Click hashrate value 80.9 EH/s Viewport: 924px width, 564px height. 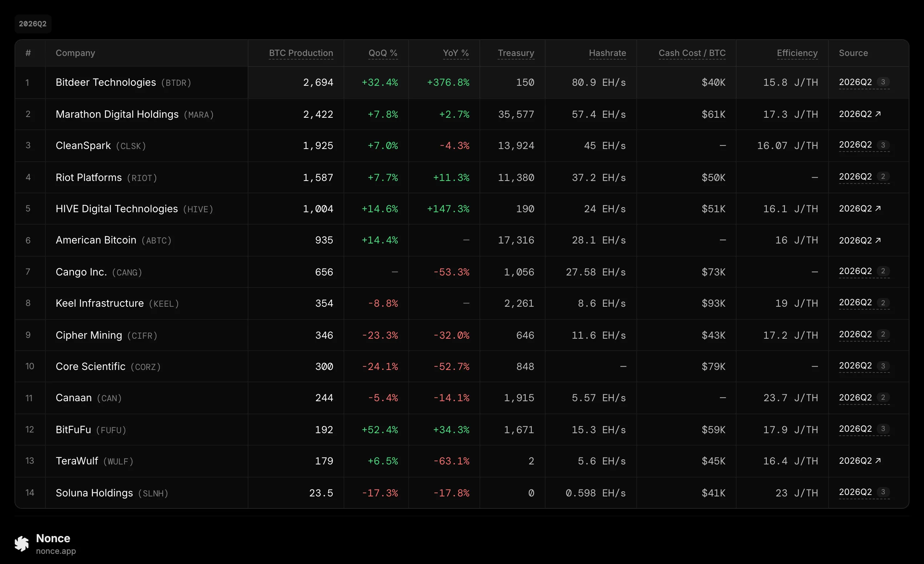pos(599,82)
